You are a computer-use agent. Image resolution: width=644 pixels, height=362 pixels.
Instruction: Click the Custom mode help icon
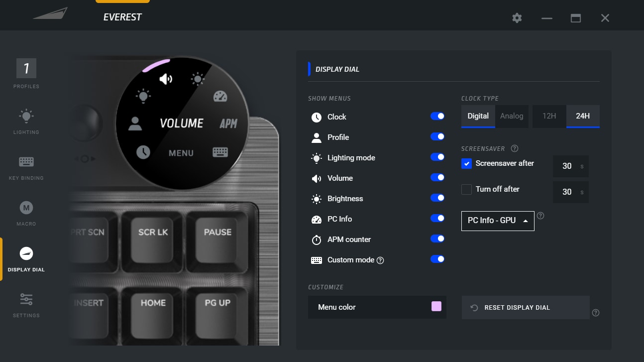[380, 260]
